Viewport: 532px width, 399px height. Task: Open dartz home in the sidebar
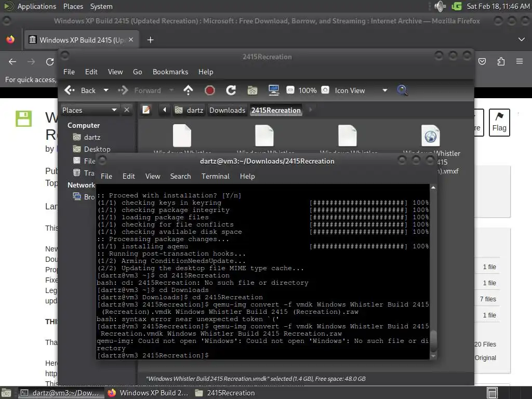(x=91, y=137)
